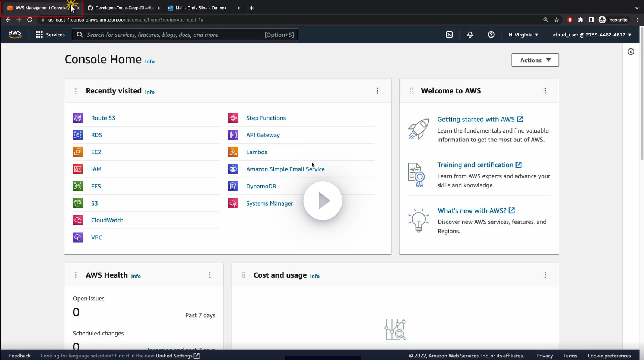Open the DynamoDB service icon

(x=233, y=186)
